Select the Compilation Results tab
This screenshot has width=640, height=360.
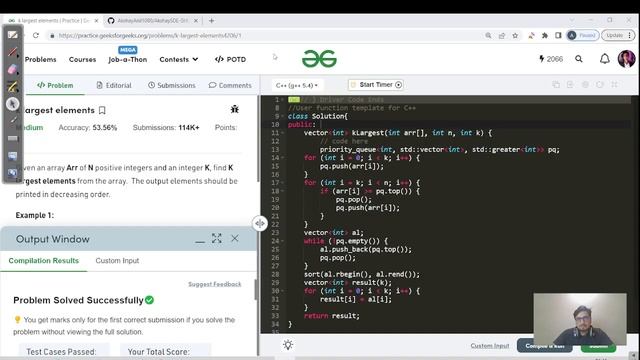coord(44,261)
